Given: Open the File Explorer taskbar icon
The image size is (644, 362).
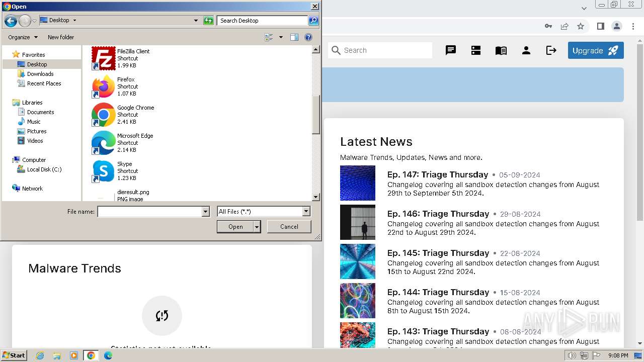Looking at the screenshot, I should coord(57,355).
